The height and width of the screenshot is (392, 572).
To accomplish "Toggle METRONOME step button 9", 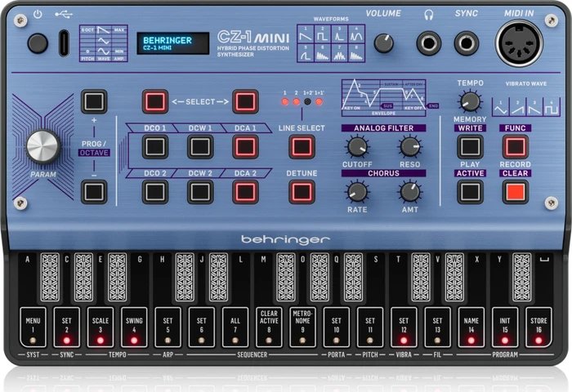I will 303,327.
